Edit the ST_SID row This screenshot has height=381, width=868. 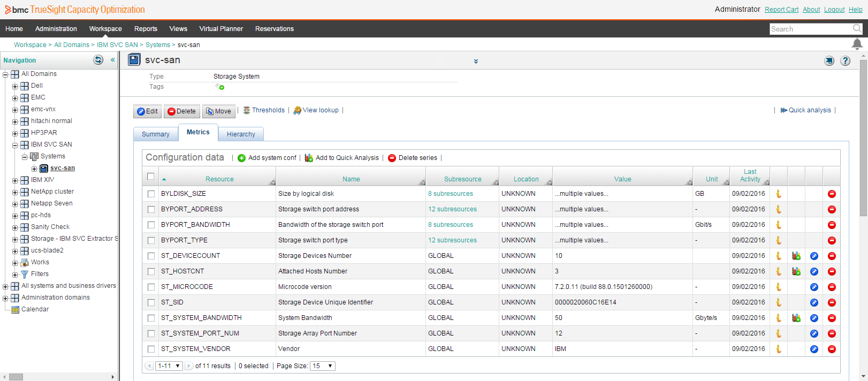coord(814,302)
